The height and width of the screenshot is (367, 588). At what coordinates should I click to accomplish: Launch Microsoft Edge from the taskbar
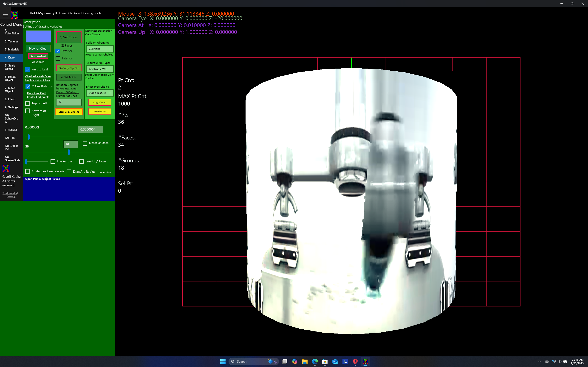pos(315,361)
